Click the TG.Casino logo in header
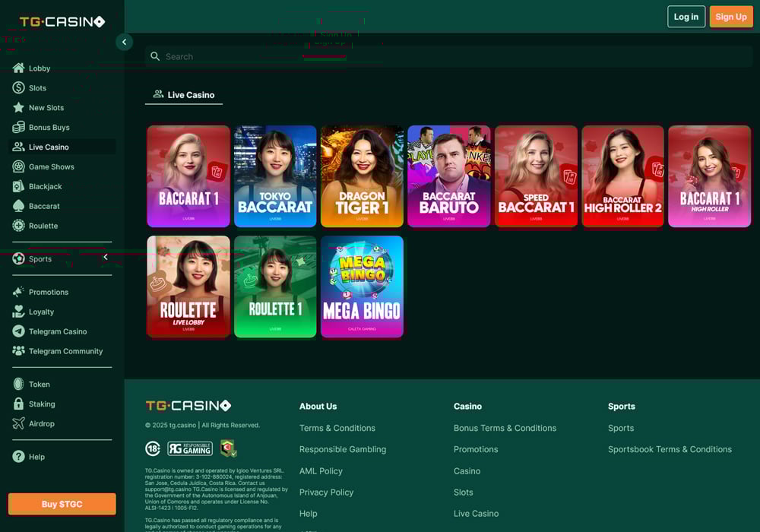The width and height of the screenshot is (760, 532). [62, 21]
